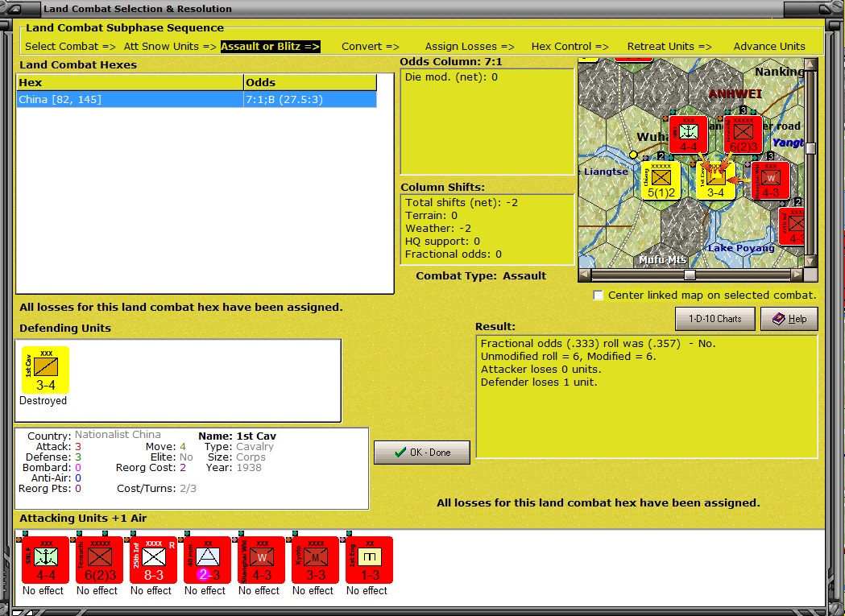The image size is (845, 616).
Task: Select the 1st Eng 1-3 engineer unit
Action: [x=369, y=560]
